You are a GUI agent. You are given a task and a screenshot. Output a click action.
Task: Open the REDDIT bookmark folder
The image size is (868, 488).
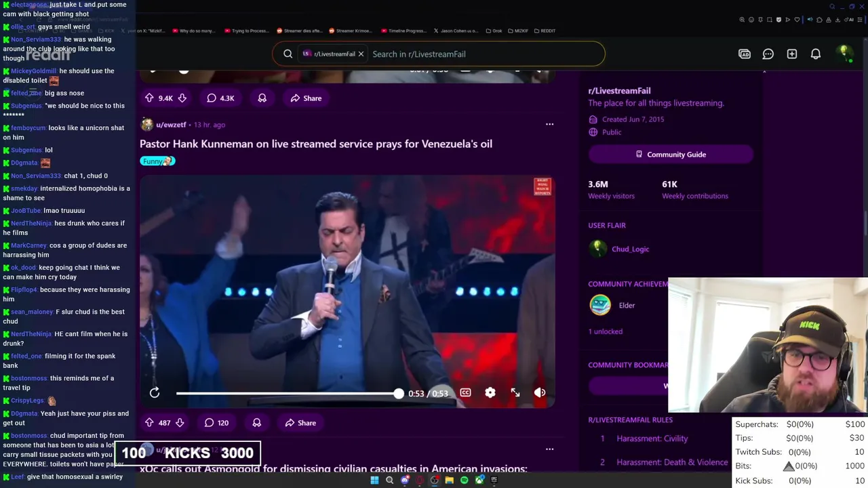tap(544, 30)
